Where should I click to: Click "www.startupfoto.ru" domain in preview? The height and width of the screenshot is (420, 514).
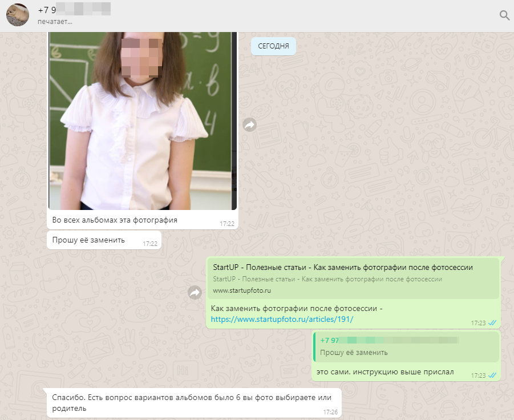pyautogui.click(x=242, y=290)
